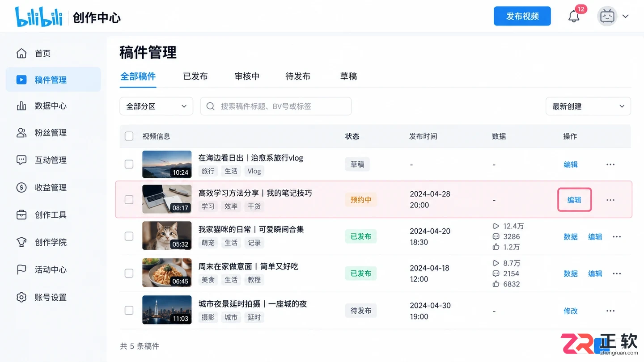Open the notification bell icon
This screenshot has width=644, height=362.
[x=574, y=17]
